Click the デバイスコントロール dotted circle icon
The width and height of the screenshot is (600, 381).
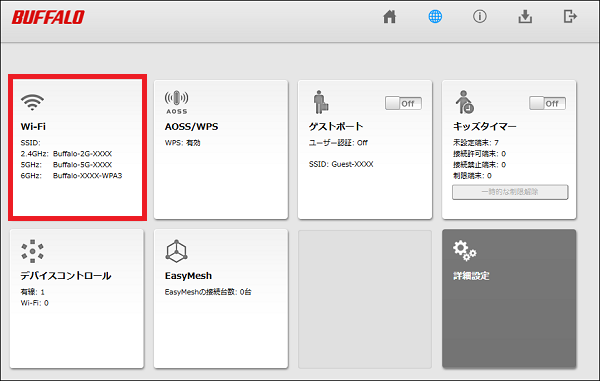(33, 251)
